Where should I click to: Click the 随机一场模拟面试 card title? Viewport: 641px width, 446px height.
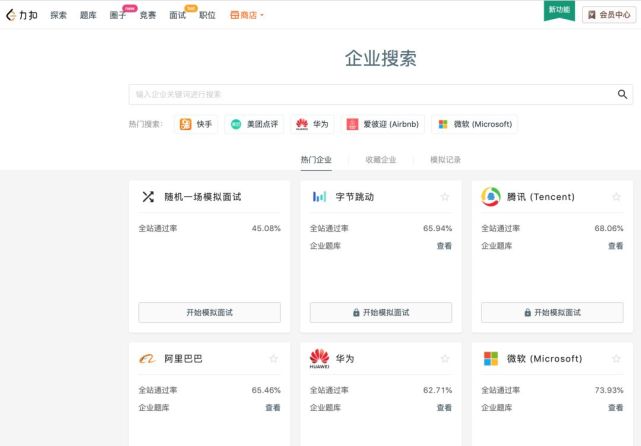pyautogui.click(x=203, y=197)
